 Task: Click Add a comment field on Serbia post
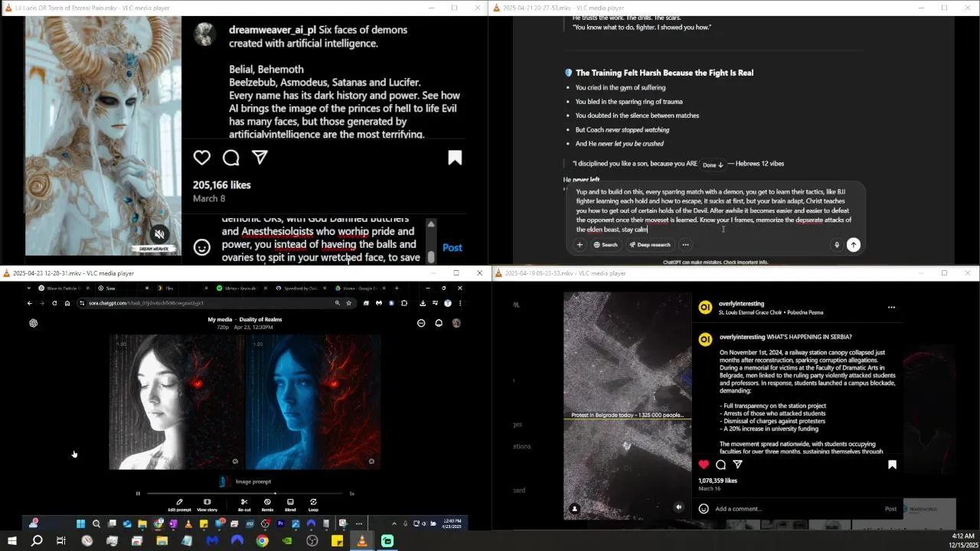[796, 509]
